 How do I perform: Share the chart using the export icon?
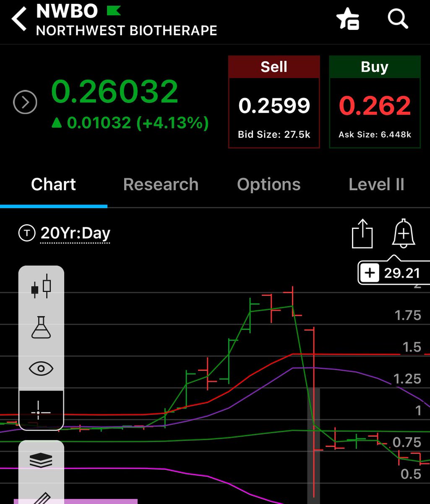pyautogui.click(x=362, y=234)
